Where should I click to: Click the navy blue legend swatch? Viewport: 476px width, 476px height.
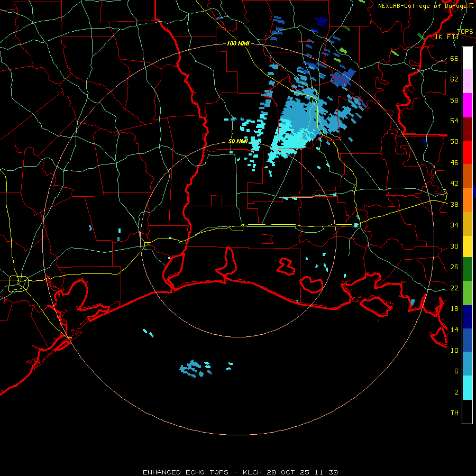point(467,317)
